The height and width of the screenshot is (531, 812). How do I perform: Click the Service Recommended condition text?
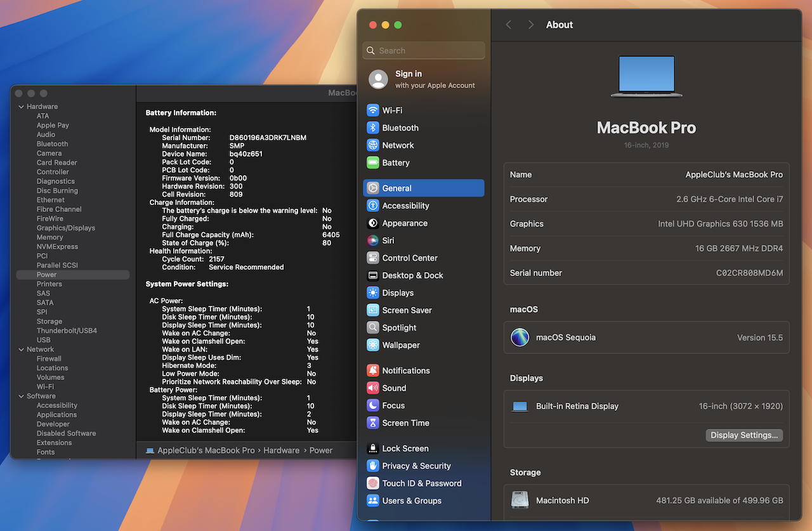246,267
